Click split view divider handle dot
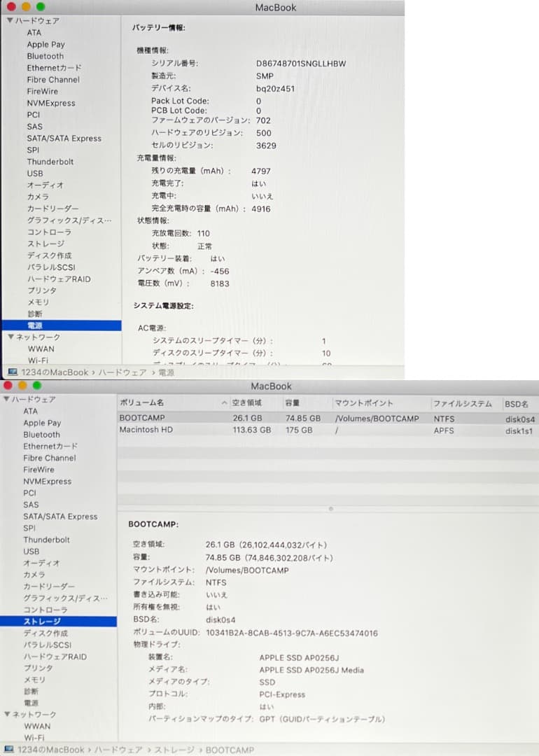The height and width of the screenshot is (756, 539). pyautogui.click(x=330, y=509)
